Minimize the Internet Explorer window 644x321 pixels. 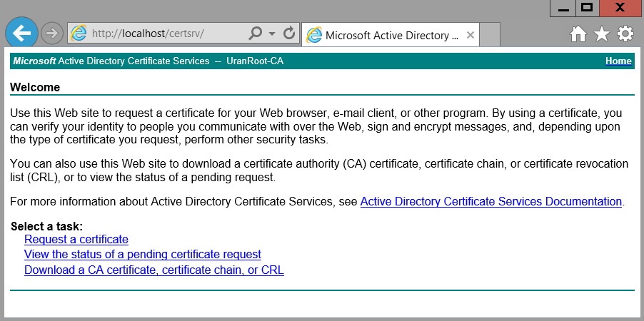click(563, 9)
